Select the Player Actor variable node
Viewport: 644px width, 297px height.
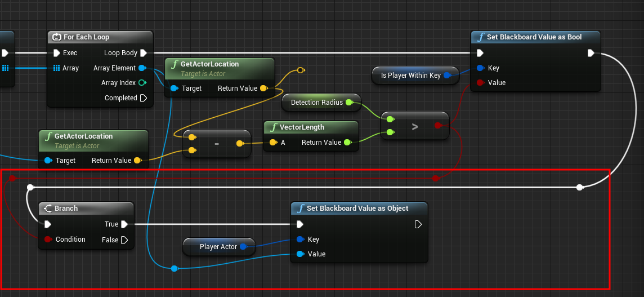(x=219, y=247)
